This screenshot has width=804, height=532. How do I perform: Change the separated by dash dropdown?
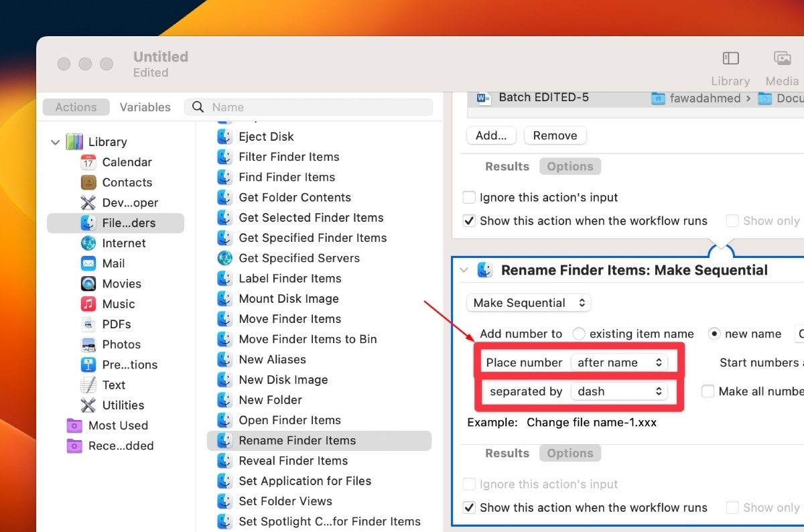(619, 391)
